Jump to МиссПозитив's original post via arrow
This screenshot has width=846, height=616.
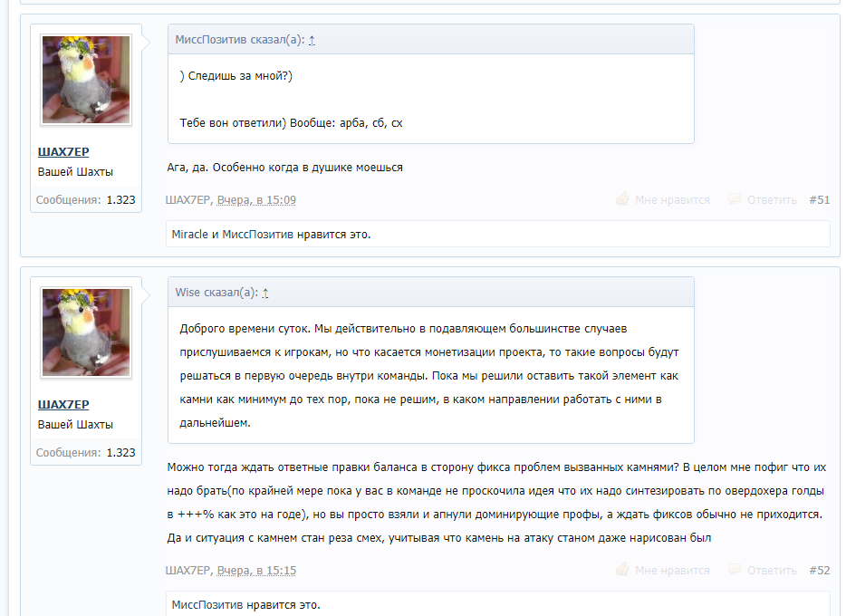tap(312, 40)
